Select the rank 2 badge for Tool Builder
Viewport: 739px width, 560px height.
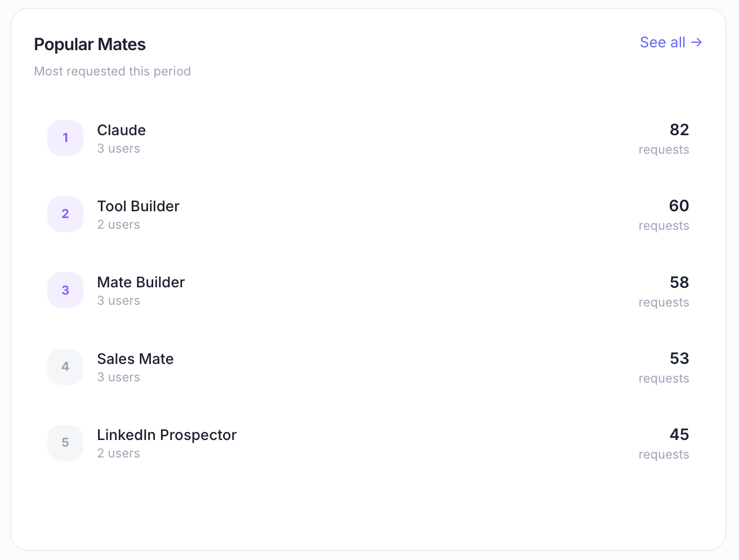coord(65,214)
